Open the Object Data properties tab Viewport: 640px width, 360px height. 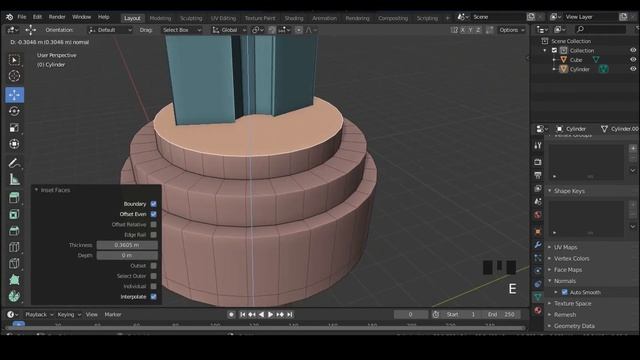[538, 297]
